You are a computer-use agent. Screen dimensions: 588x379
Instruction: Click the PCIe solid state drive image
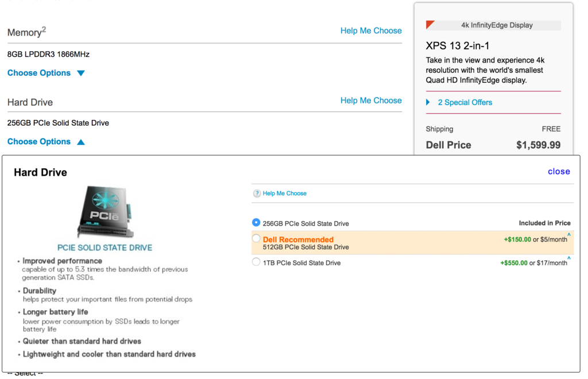(x=105, y=212)
